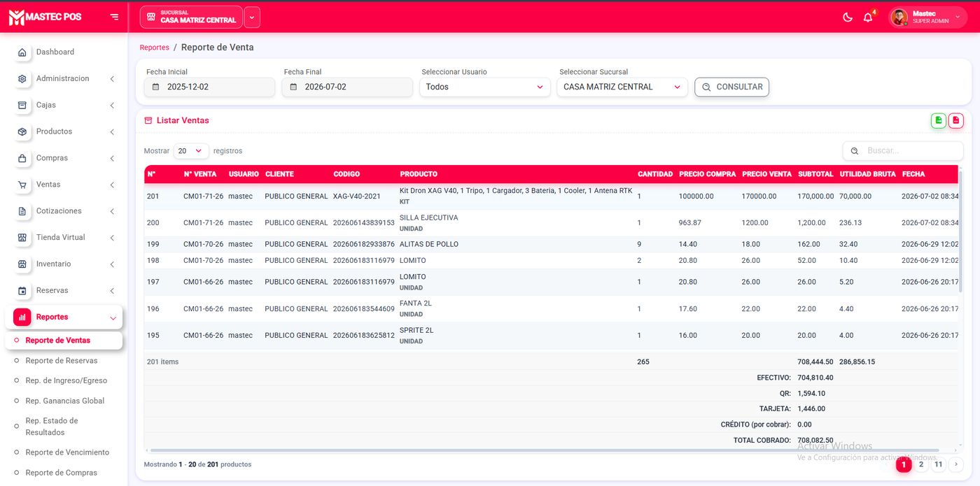Go to page 2 of results

coord(921,465)
